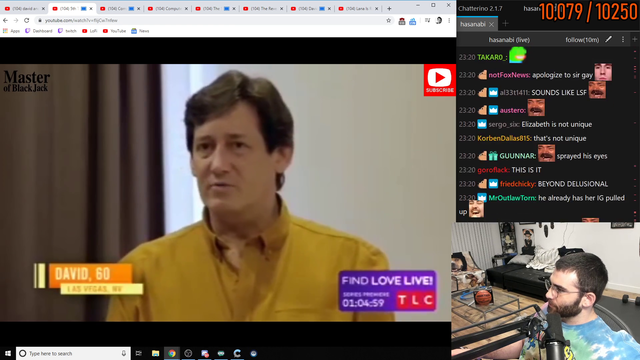Screen dimensions: 640x360
Task: Reload the YouTube page
Action: point(27,20)
